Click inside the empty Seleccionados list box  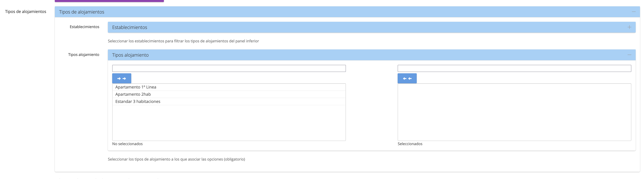tap(514, 112)
